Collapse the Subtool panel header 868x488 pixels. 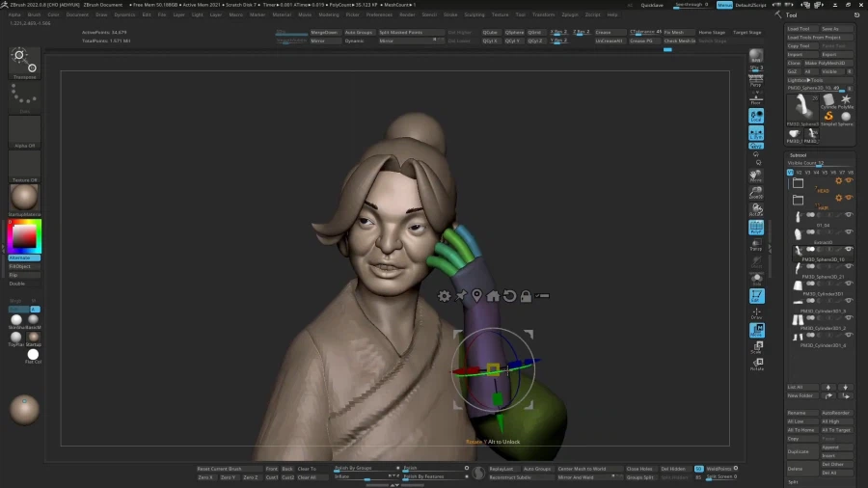click(799, 154)
